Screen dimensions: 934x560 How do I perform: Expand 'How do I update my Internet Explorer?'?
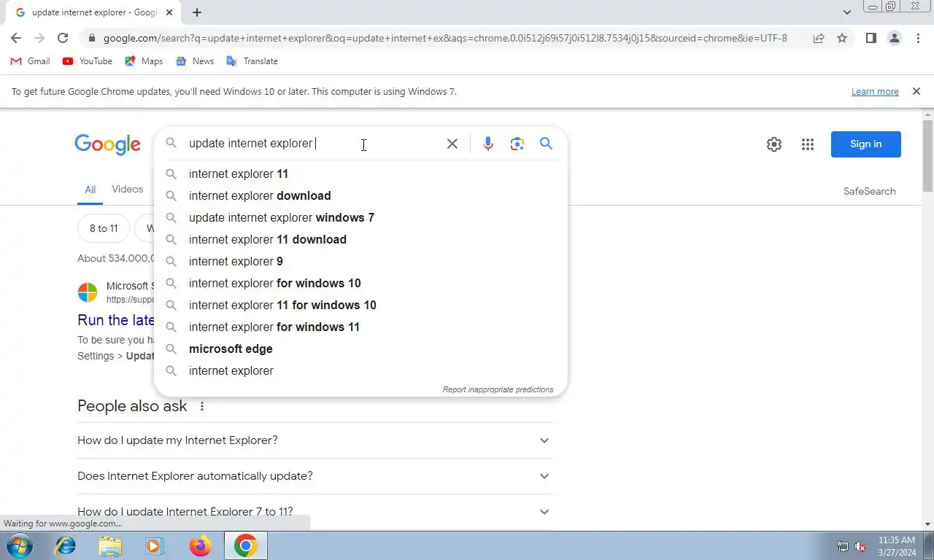click(315, 440)
